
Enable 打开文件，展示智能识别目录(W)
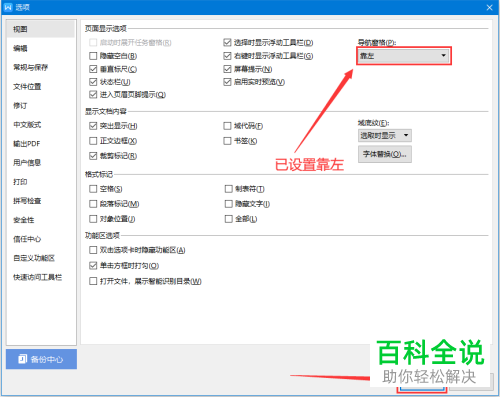pos(93,281)
